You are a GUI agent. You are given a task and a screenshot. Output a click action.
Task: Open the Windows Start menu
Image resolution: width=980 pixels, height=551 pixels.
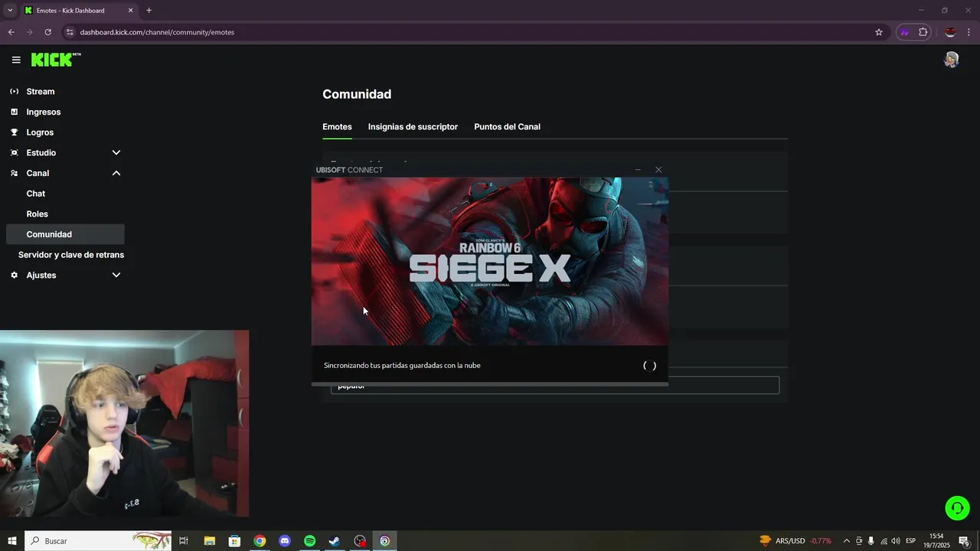12,541
